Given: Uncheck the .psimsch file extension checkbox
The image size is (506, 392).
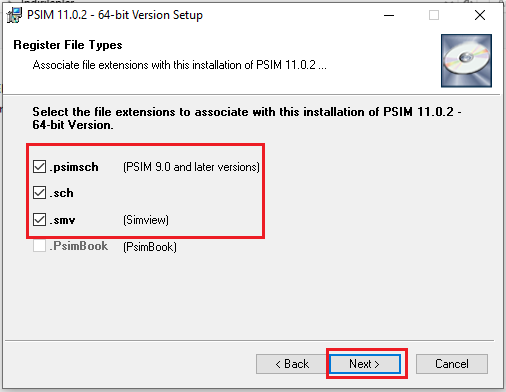Looking at the screenshot, I should [x=39, y=167].
